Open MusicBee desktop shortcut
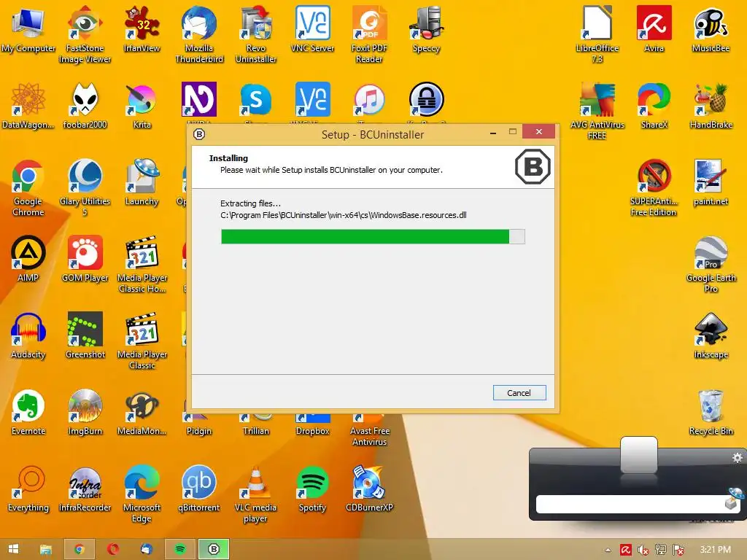 [711, 30]
